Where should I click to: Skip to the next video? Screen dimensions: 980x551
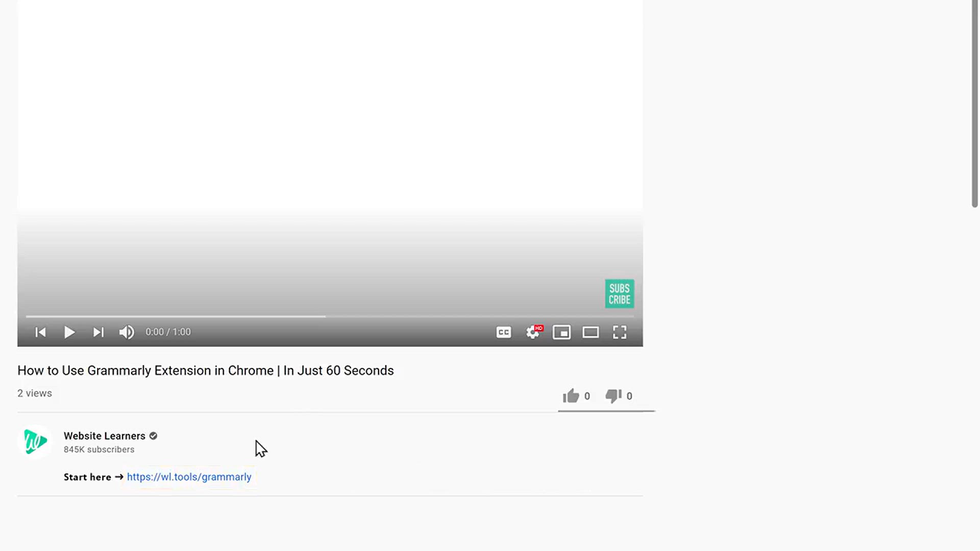(99, 333)
